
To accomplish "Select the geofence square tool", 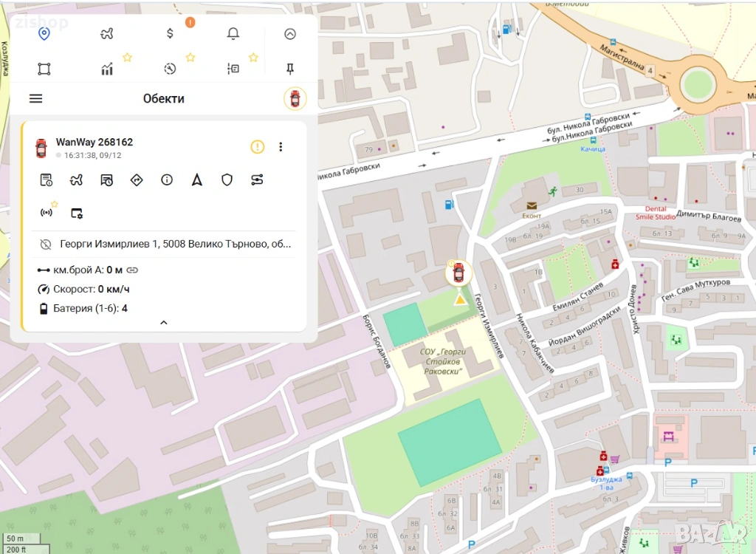I will coord(44,69).
